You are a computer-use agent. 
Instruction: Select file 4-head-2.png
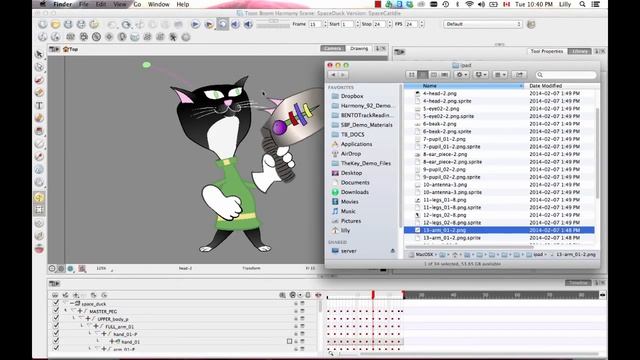click(439, 93)
